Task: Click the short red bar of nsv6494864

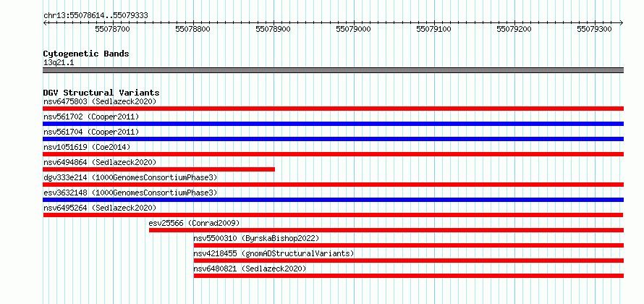Action: (x=159, y=169)
